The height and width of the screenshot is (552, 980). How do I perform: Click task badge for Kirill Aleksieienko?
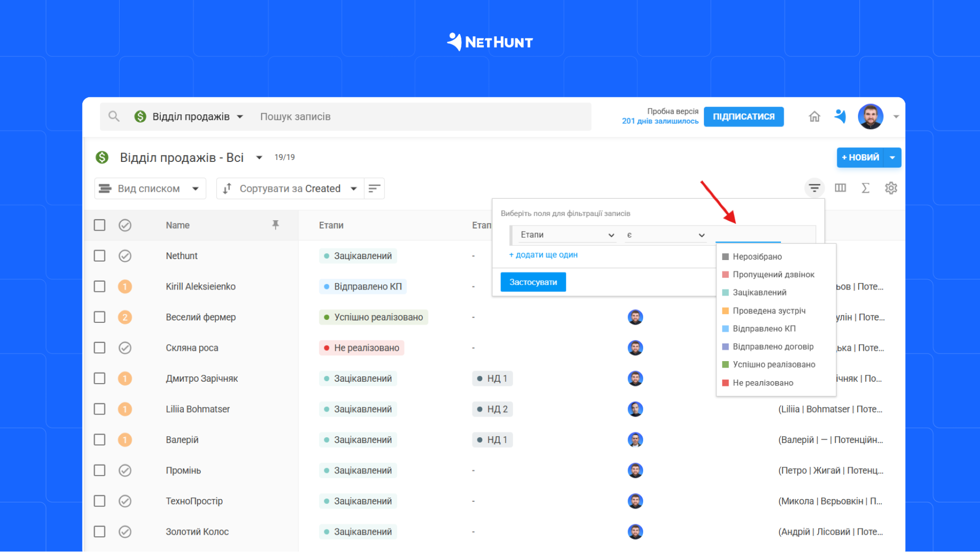click(x=125, y=287)
